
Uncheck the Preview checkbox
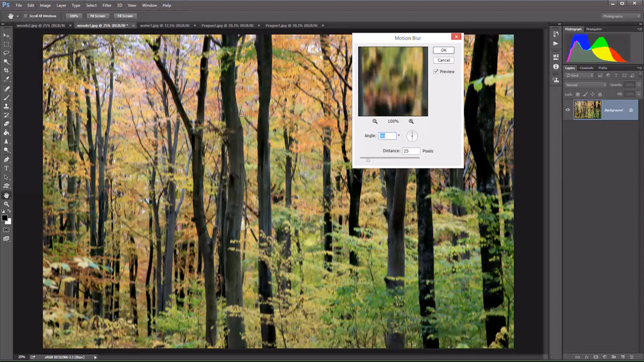tap(436, 72)
